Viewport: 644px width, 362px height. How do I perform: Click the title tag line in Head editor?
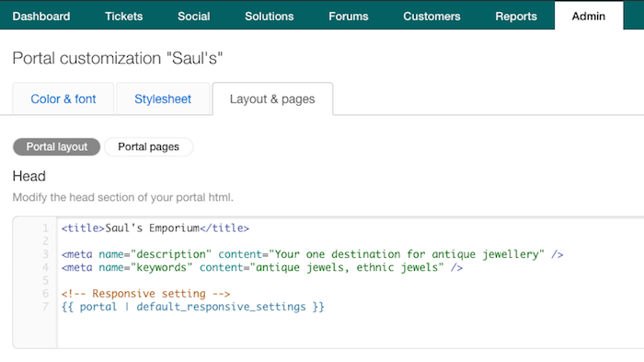point(155,228)
